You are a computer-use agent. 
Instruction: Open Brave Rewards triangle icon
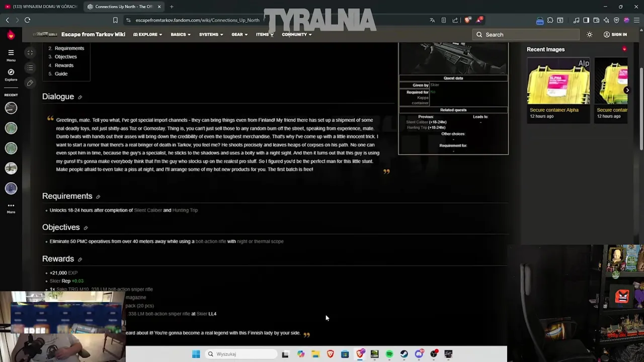(479, 20)
